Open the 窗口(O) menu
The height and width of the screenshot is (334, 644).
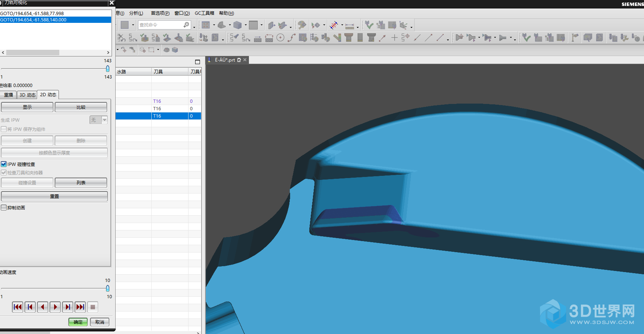point(182,13)
